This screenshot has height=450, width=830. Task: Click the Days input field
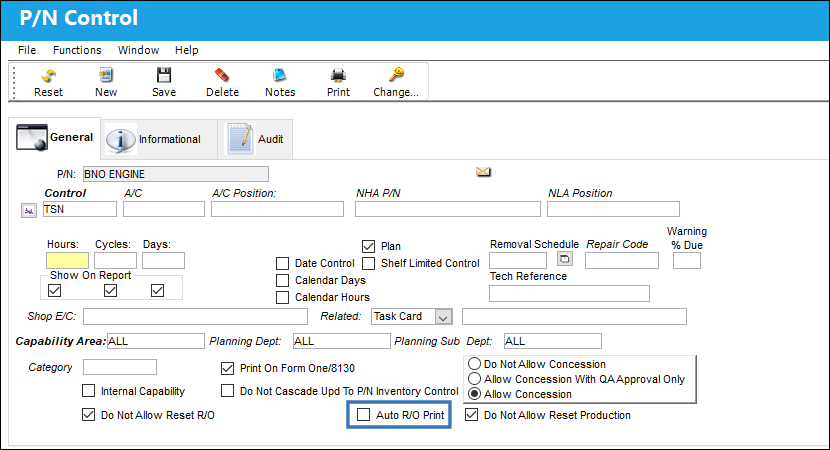(164, 260)
